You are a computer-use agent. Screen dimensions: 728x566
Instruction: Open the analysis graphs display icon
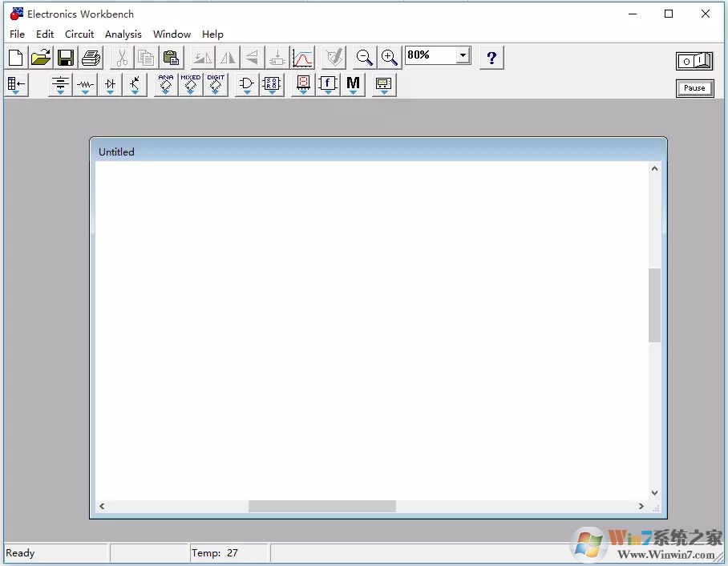coord(303,58)
